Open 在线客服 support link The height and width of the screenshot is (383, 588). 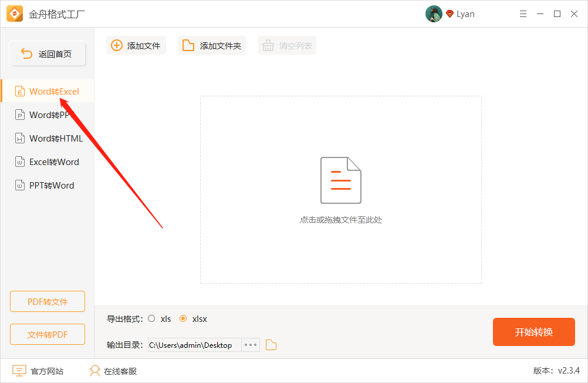[113, 371]
